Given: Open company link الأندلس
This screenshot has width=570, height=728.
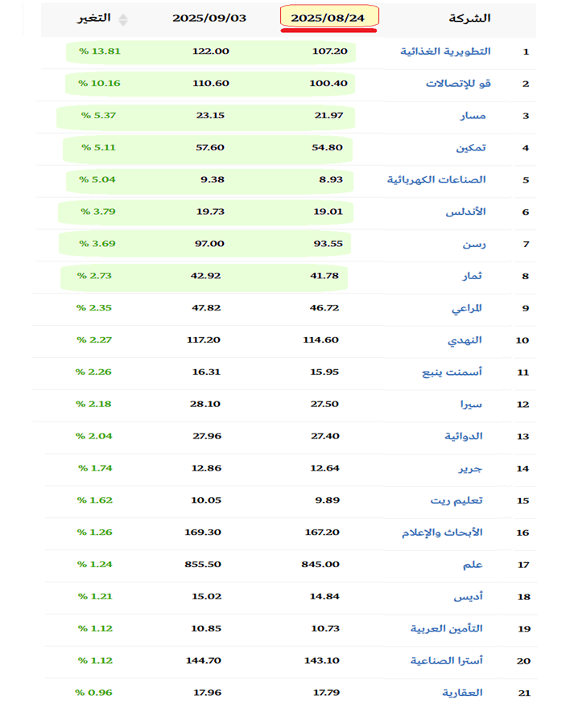Looking at the screenshot, I should point(465,212).
